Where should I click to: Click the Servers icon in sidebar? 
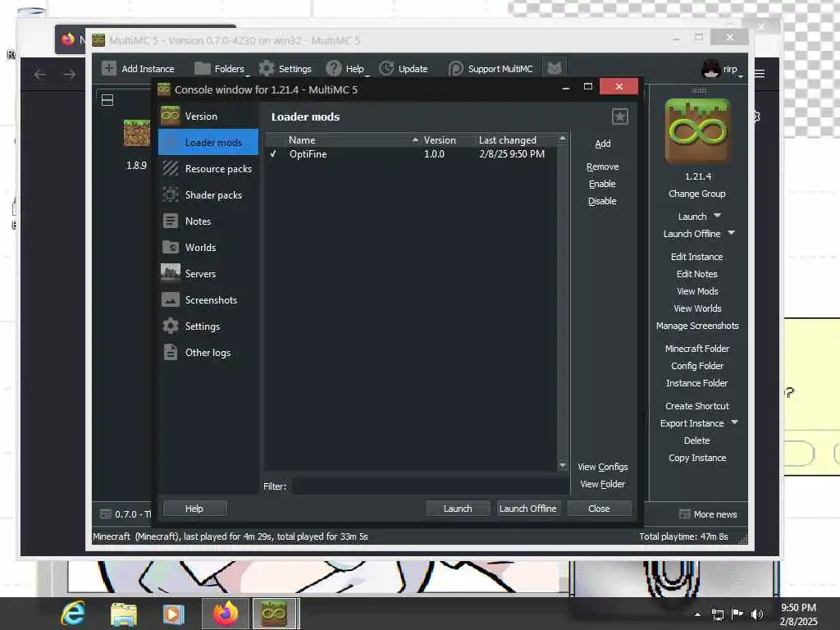(x=171, y=273)
